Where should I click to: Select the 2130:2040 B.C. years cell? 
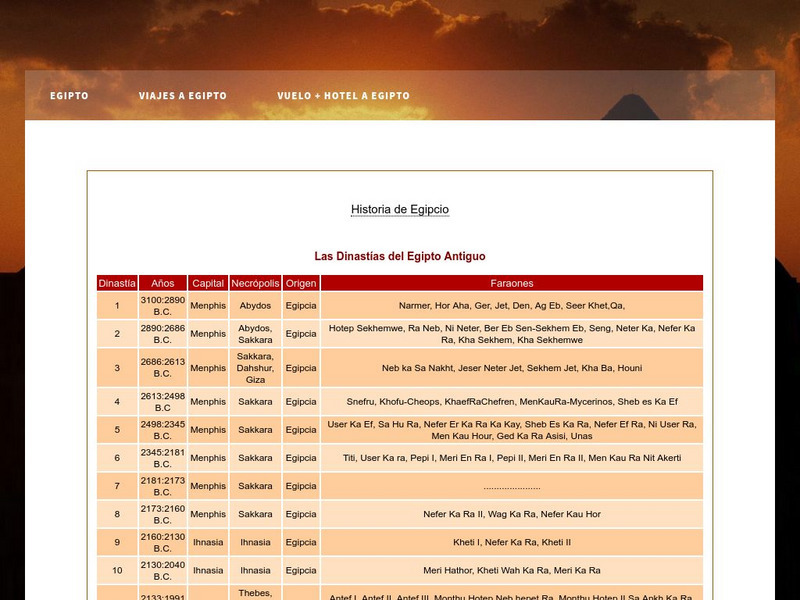click(163, 570)
